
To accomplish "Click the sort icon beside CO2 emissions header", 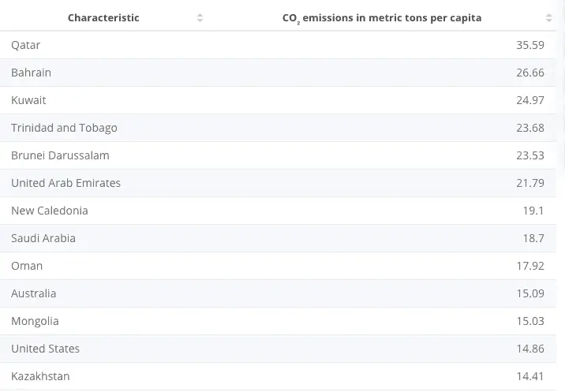I will point(548,17).
